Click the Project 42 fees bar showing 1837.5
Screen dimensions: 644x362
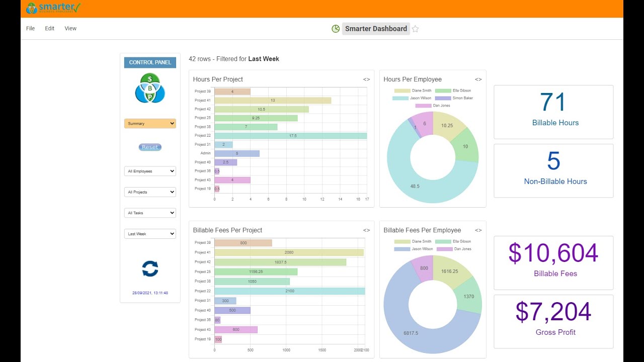pos(281,262)
